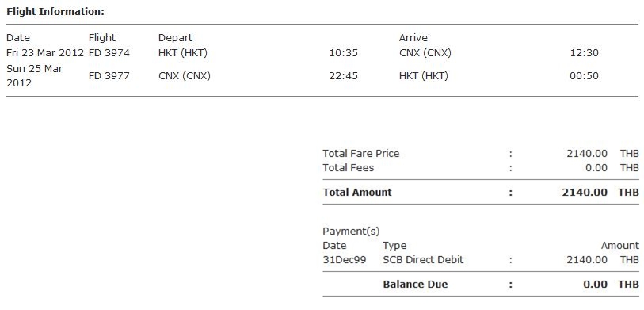Click the Payment(s) section label
This screenshot has height=310, width=644.
pyautogui.click(x=351, y=232)
